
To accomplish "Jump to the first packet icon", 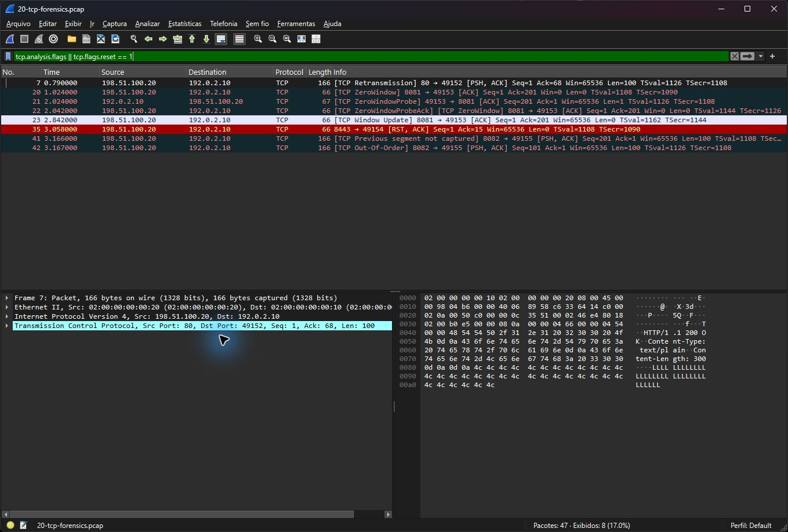I will tap(192, 39).
